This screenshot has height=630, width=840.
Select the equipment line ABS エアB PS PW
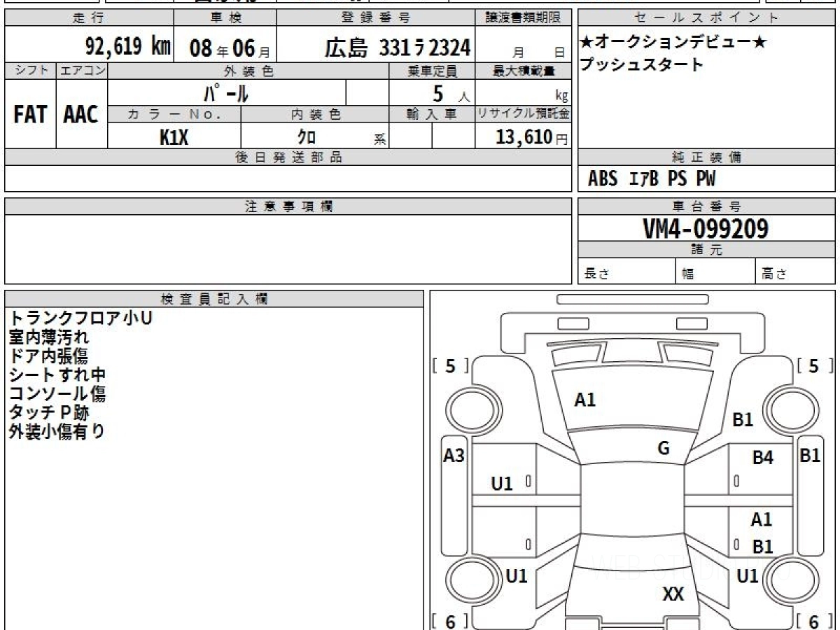652,179
